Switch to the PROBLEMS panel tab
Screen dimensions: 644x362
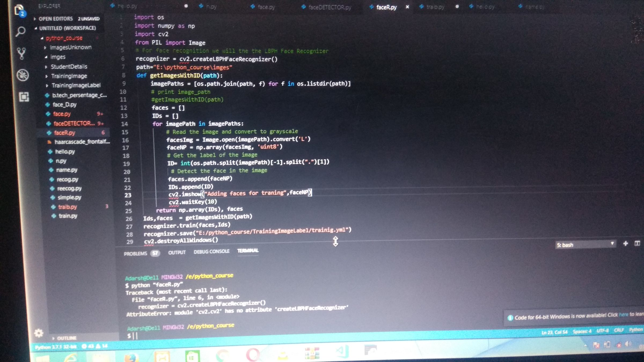coord(136,253)
